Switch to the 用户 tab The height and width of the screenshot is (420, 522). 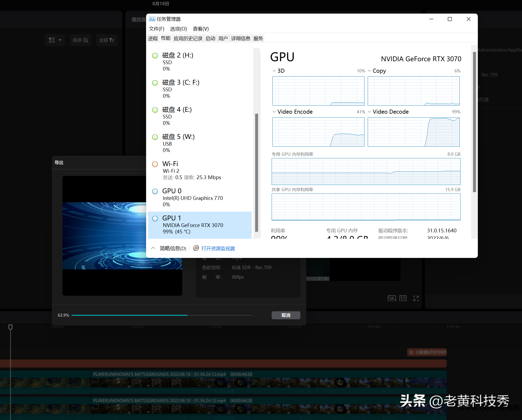click(x=223, y=39)
